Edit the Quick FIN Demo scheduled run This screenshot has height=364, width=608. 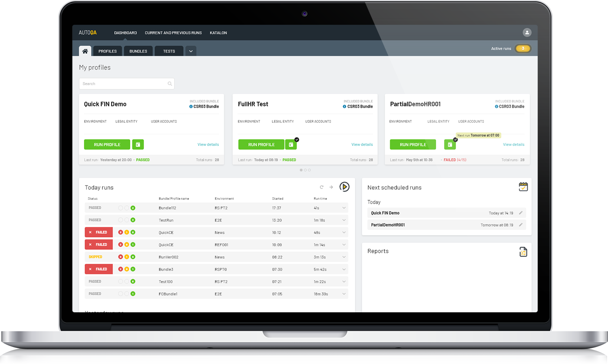coord(521,213)
